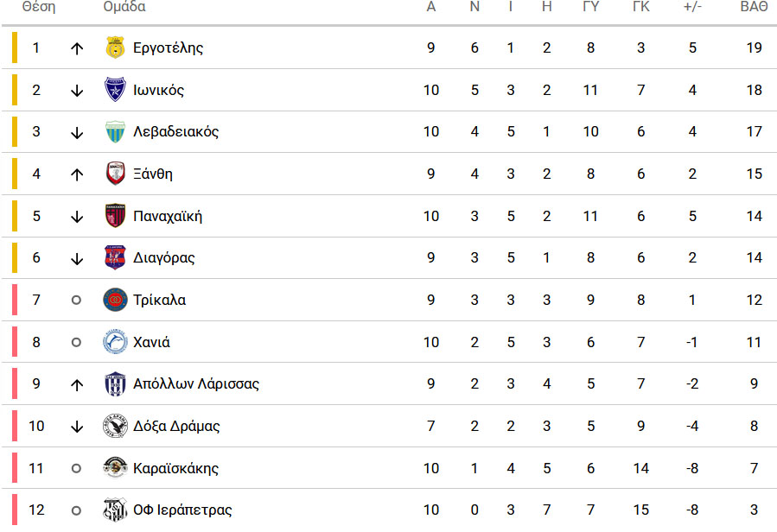Viewport: 777px width, 532px height.
Task: Click the Παναχαϊκή club badge
Action: coord(115,216)
